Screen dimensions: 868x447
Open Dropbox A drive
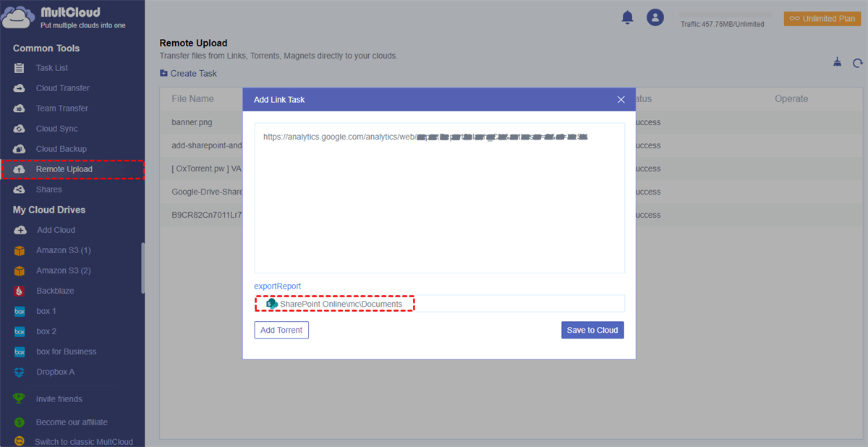55,372
